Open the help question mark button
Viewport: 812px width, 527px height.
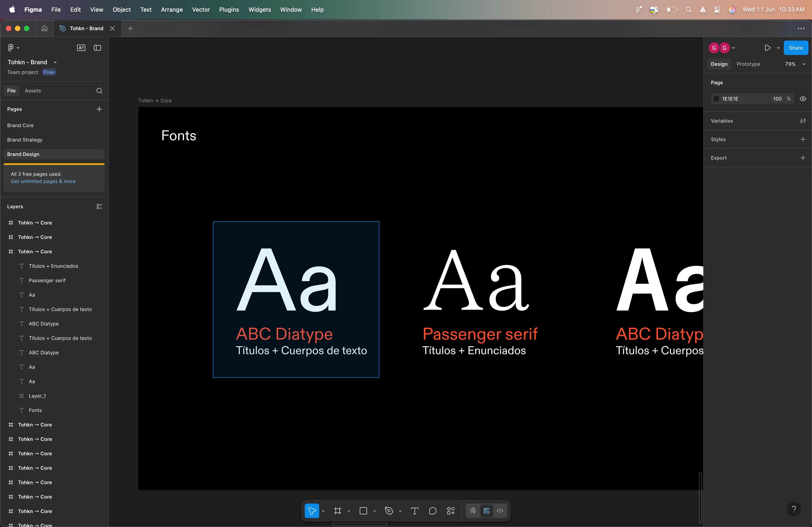click(x=794, y=509)
